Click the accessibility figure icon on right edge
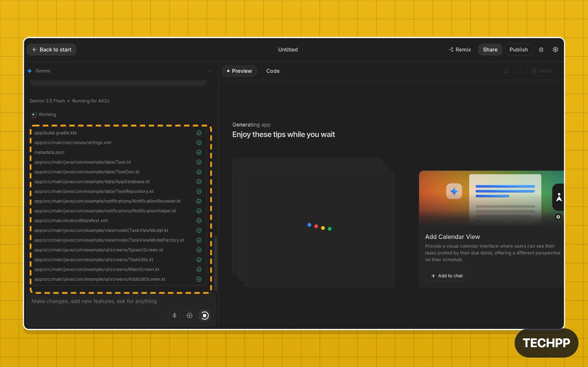 tap(559, 197)
